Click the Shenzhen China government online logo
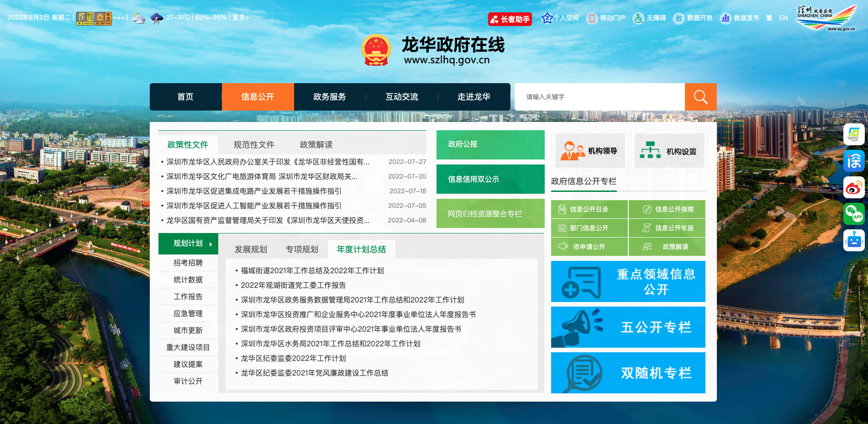 [826, 18]
